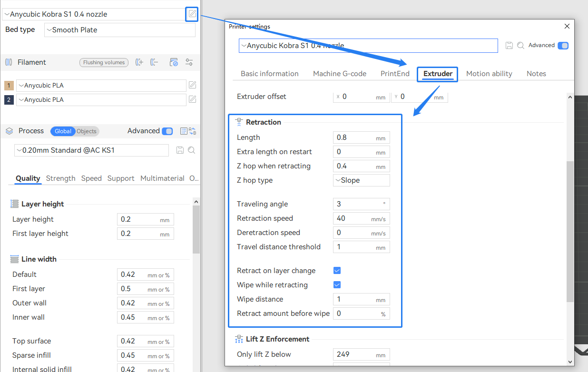Image resolution: width=588 pixels, height=372 pixels.
Task: Add a new filament slot
Action: click(x=139, y=62)
